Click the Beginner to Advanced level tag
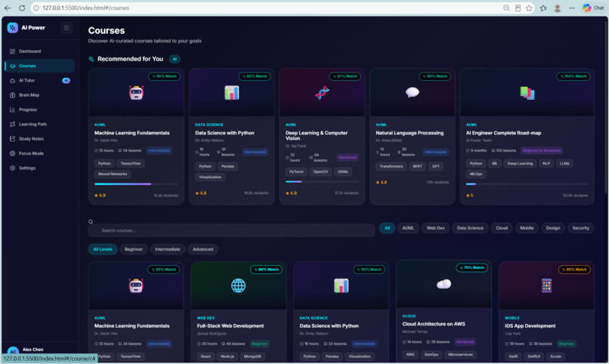This screenshot has width=609, height=364. click(x=542, y=150)
